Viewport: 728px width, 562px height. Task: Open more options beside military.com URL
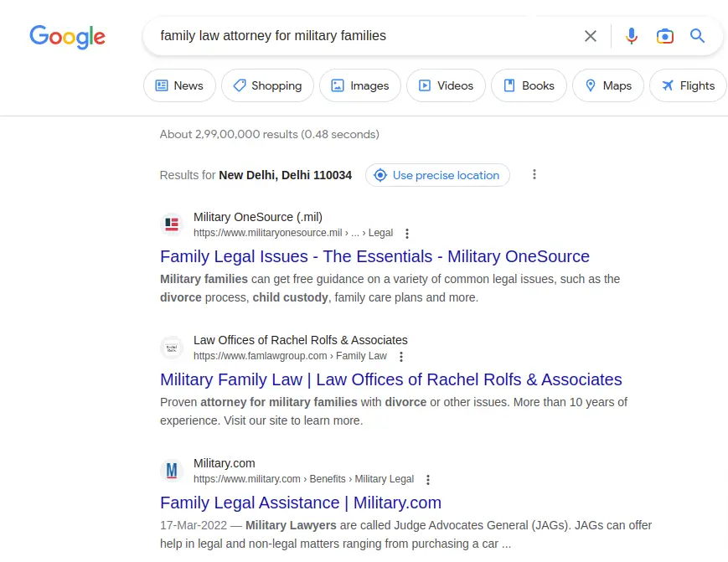[x=428, y=479]
